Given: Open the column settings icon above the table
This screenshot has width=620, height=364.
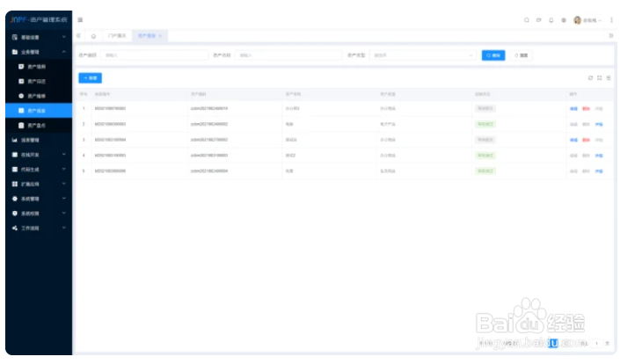Looking at the screenshot, I should [x=609, y=78].
